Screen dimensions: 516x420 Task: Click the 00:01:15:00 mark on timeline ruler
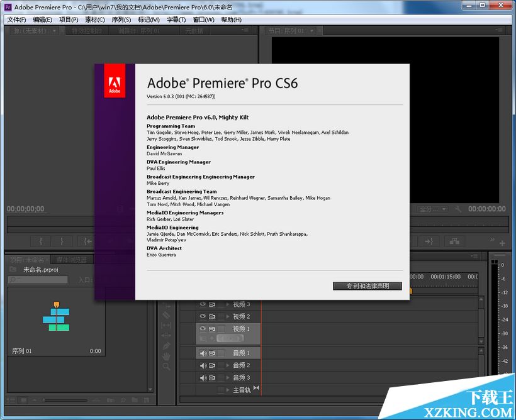pos(446,277)
